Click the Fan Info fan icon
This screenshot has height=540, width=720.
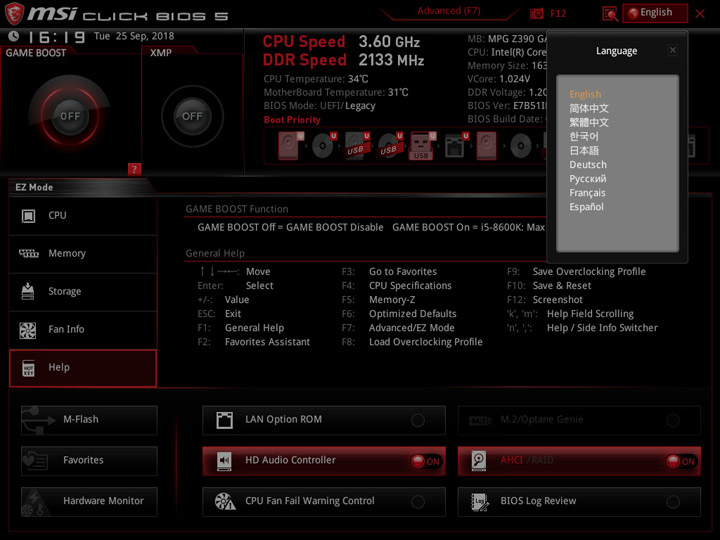click(x=28, y=330)
